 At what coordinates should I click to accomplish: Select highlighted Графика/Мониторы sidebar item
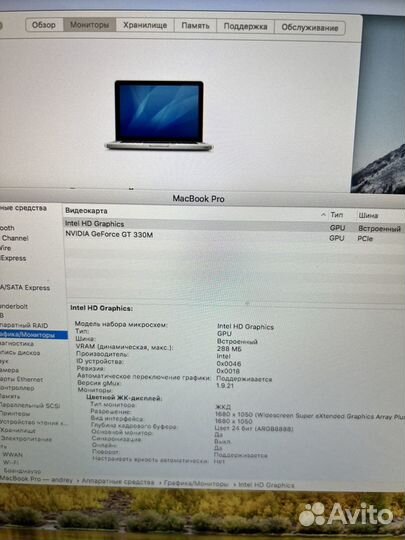34,335
